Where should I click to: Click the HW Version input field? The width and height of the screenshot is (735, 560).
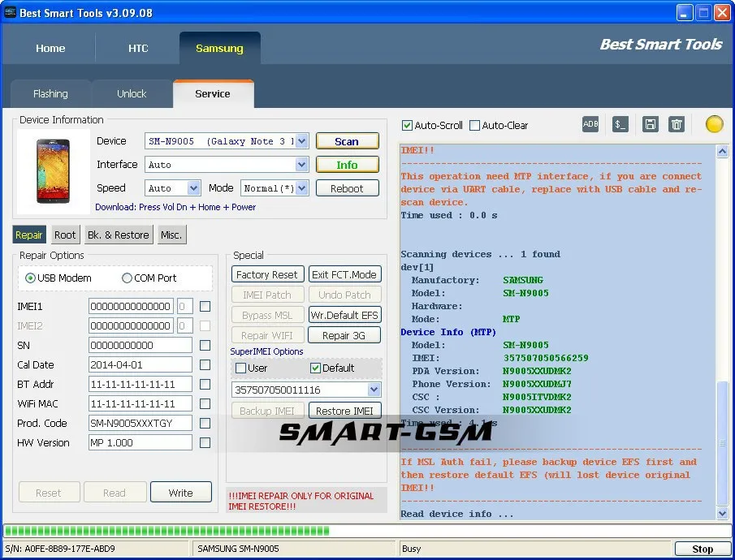coord(141,443)
